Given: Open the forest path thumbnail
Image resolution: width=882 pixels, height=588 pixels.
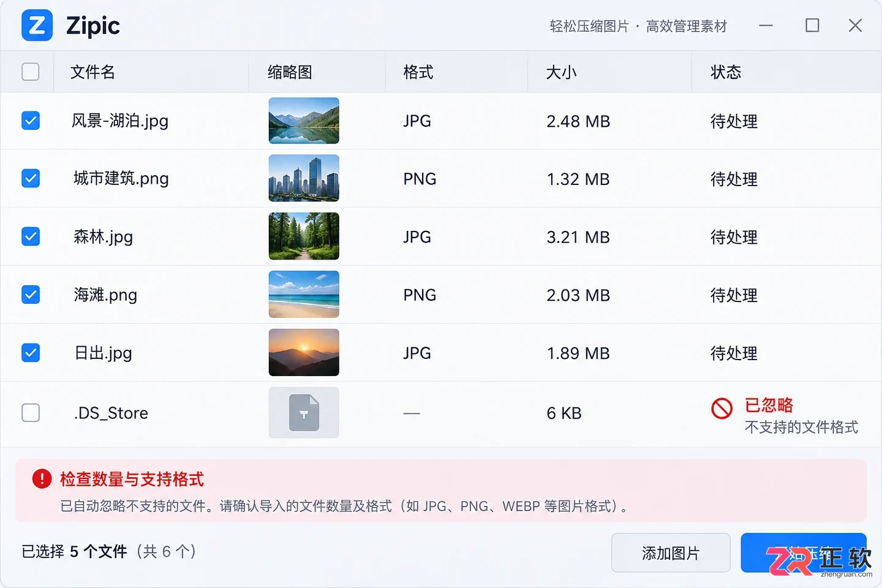Looking at the screenshot, I should click(304, 236).
